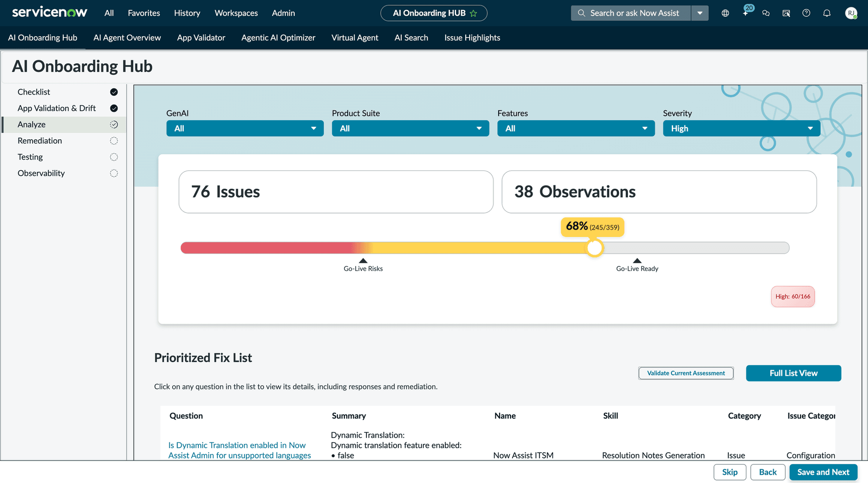The image size is (868, 483).
Task: Click the Resolution Notes Generation cell
Action: [653, 455]
